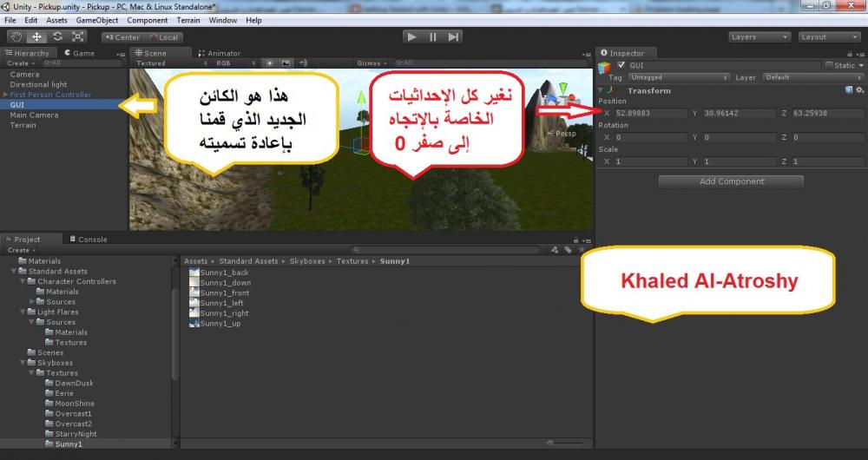
Task: Select the Move tool
Action: (x=36, y=37)
